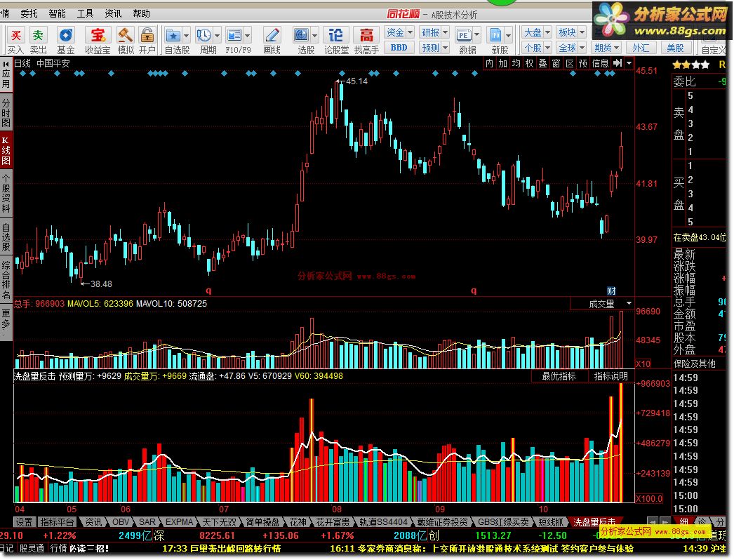This screenshot has width=734, height=560.
Task: Toggle the 预 forecast button
Action: tap(583, 63)
